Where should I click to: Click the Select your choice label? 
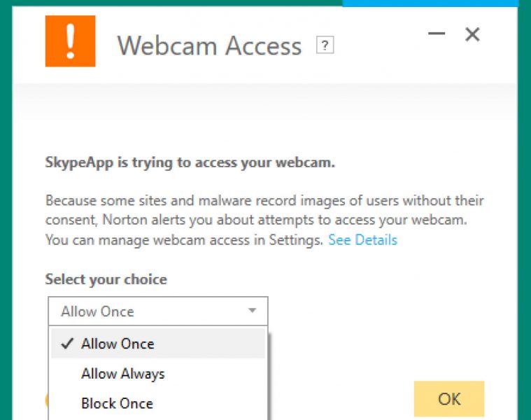point(106,279)
